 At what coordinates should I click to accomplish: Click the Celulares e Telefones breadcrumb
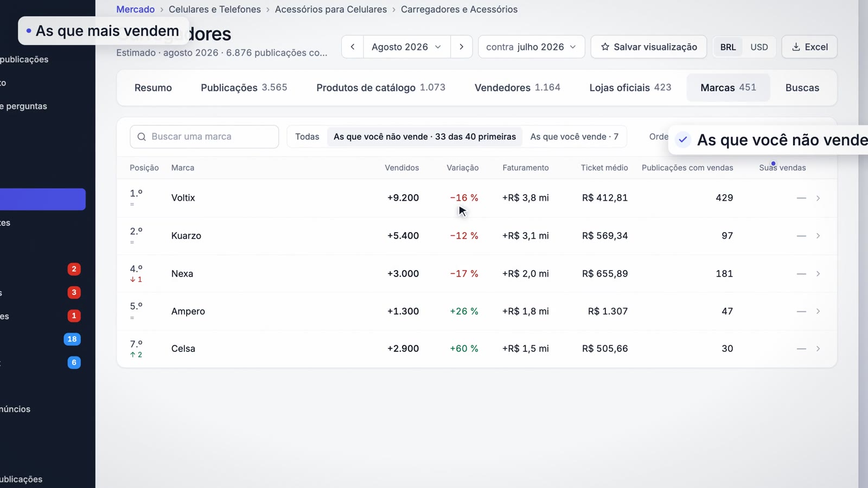[215, 9]
